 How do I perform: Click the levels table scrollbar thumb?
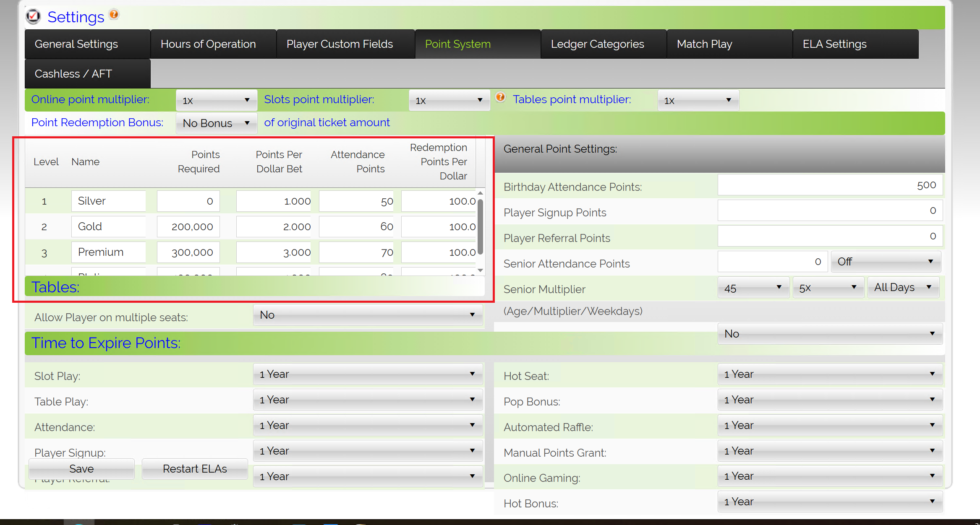tap(480, 226)
